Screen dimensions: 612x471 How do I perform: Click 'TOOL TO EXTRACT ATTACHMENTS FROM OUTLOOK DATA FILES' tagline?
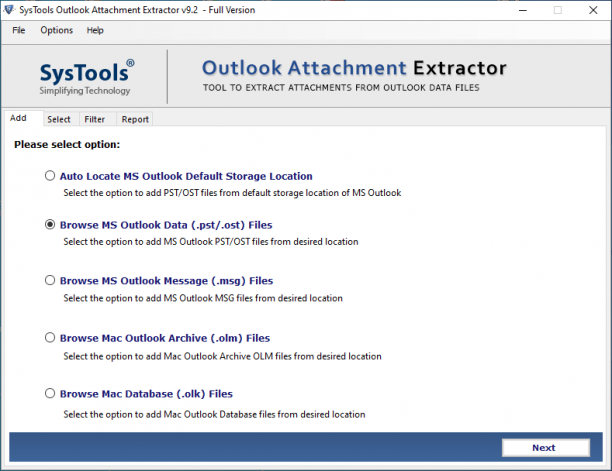[x=341, y=87]
